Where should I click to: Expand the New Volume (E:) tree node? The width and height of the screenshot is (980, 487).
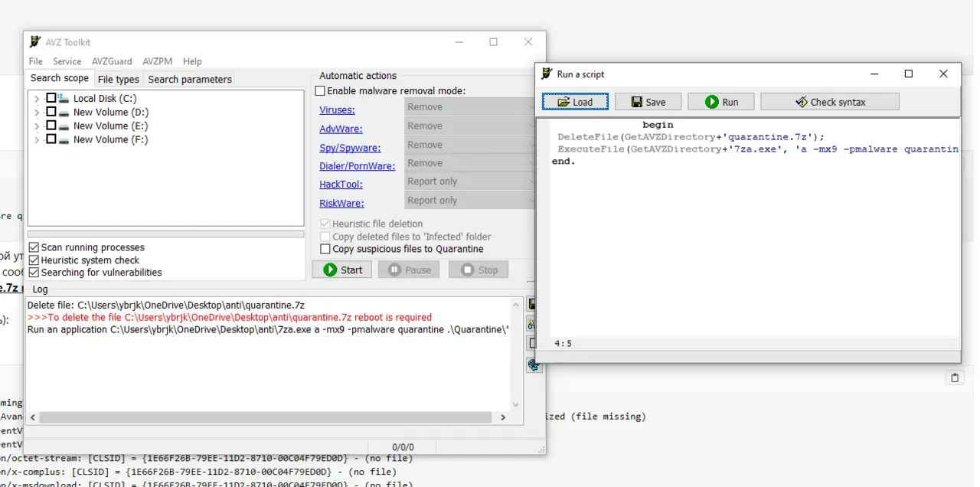(x=36, y=126)
